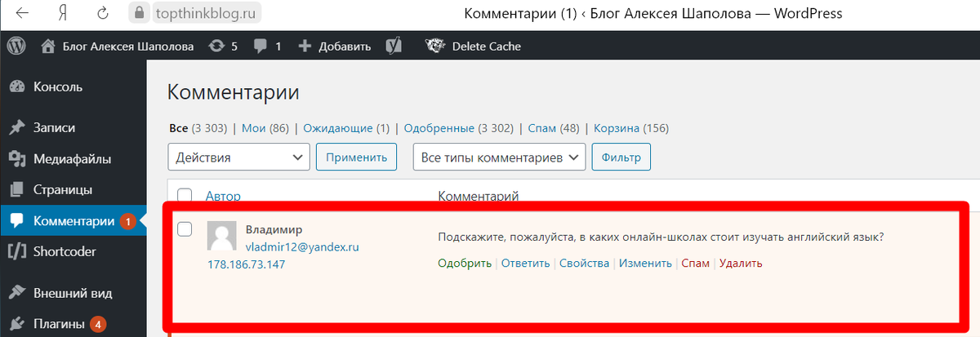Open Корзина comments filter

click(x=617, y=128)
